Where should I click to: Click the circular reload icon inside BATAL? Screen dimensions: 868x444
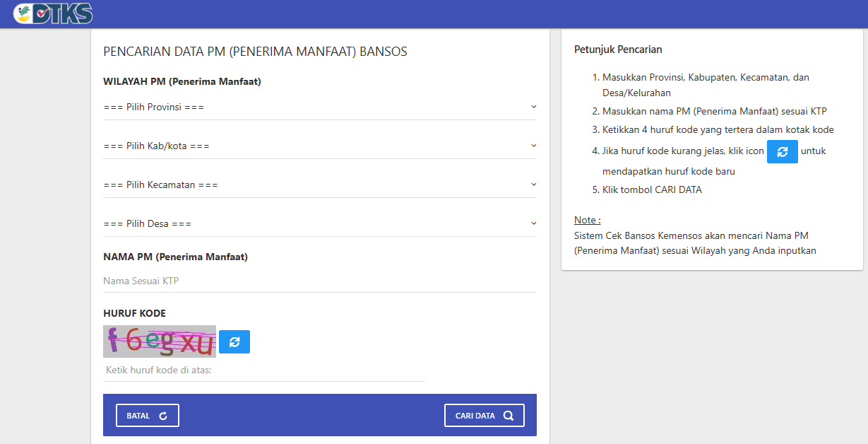pos(163,415)
